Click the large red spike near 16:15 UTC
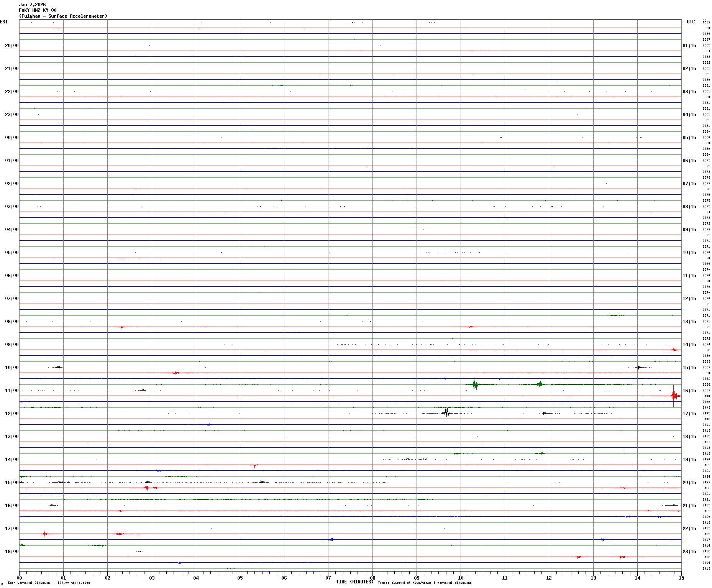The width and height of the screenshot is (712, 588). click(674, 396)
